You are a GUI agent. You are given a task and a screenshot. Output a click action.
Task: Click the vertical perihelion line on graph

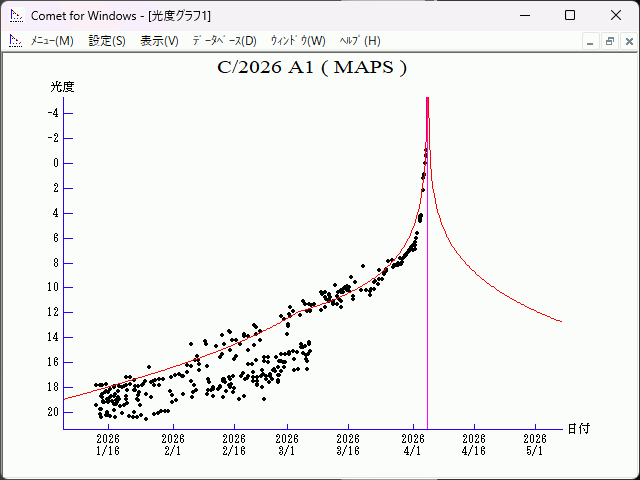tap(428, 300)
